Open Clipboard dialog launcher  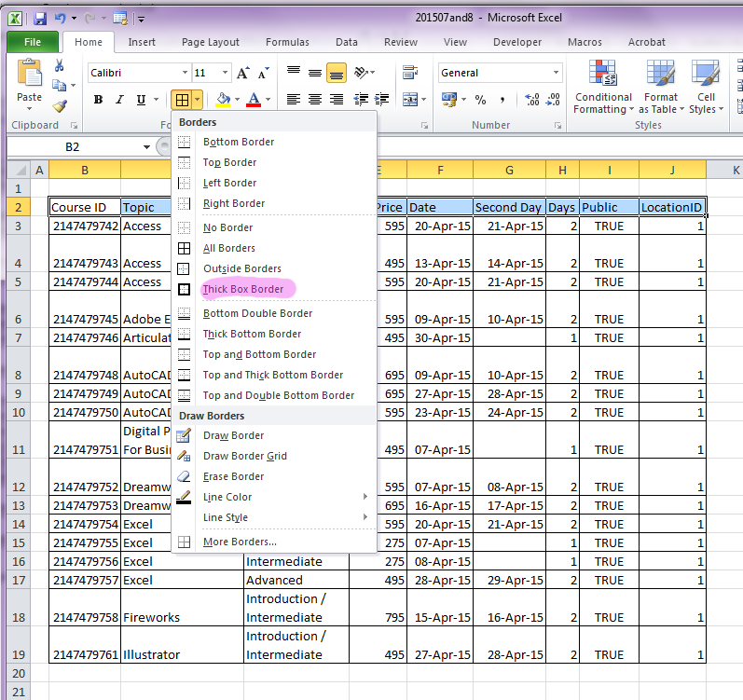point(74,126)
